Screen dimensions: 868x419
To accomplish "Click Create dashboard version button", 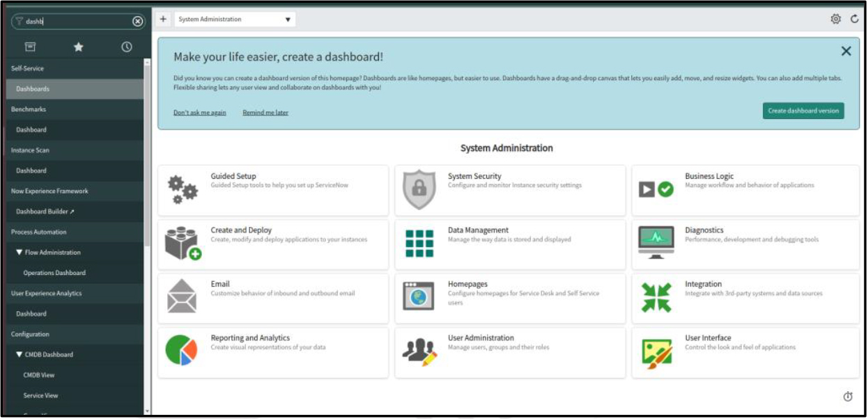I will (803, 111).
